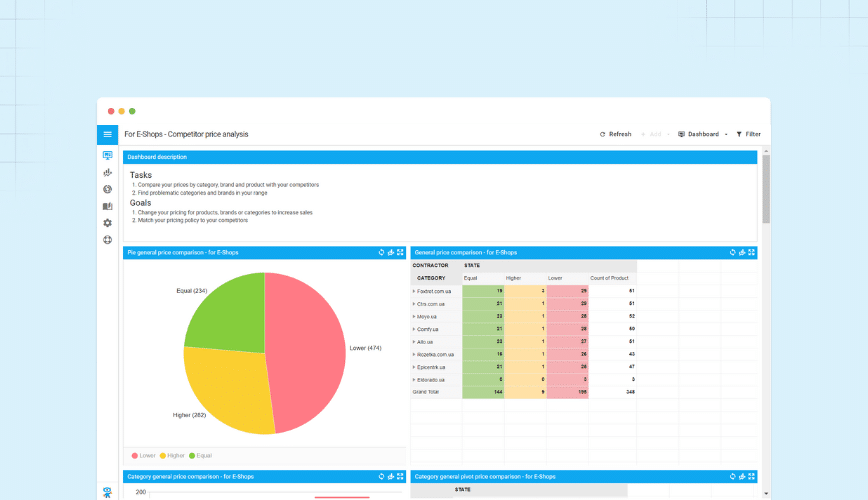Open the Dashboard dropdown in the top toolbar

click(703, 134)
